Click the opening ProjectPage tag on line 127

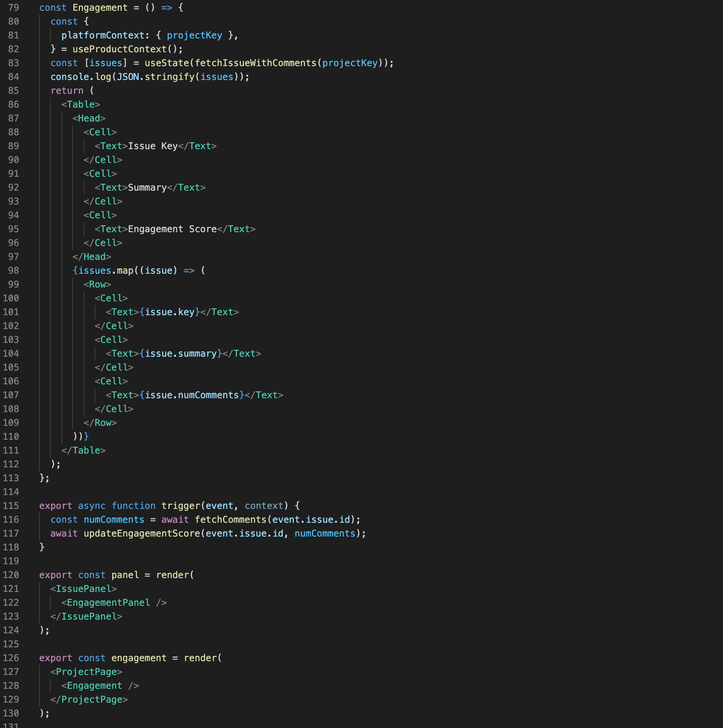pos(86,672)
